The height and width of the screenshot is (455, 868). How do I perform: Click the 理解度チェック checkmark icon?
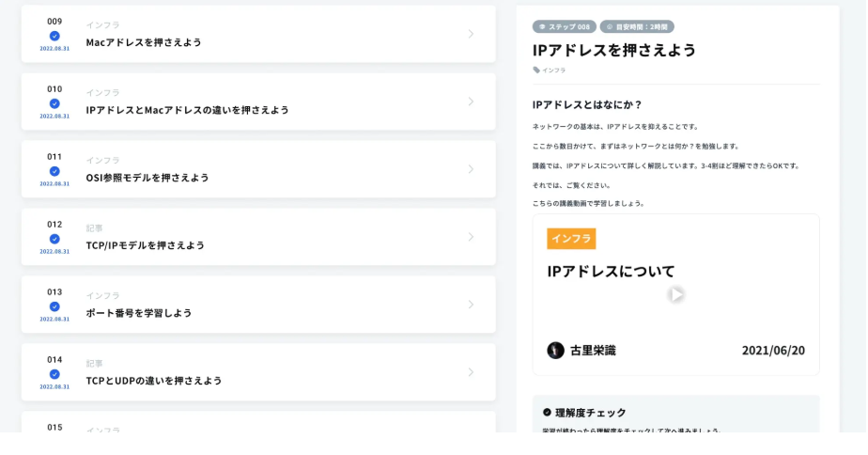pos(547,412)
